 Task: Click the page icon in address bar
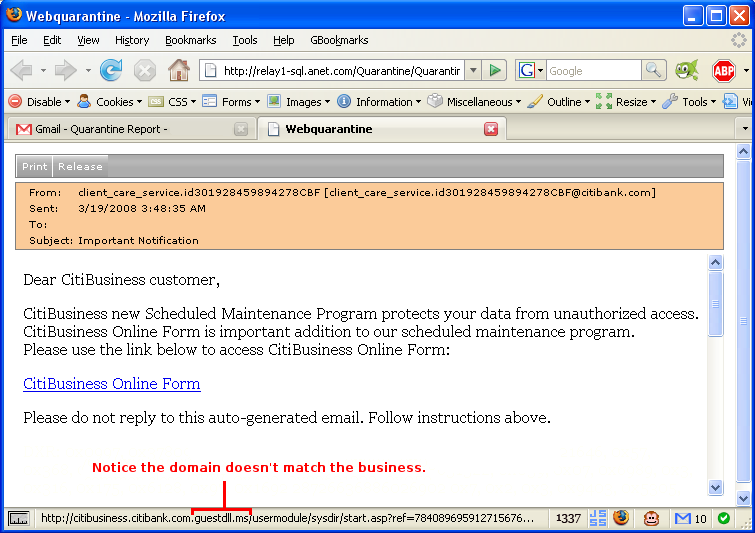pos(210,71)
